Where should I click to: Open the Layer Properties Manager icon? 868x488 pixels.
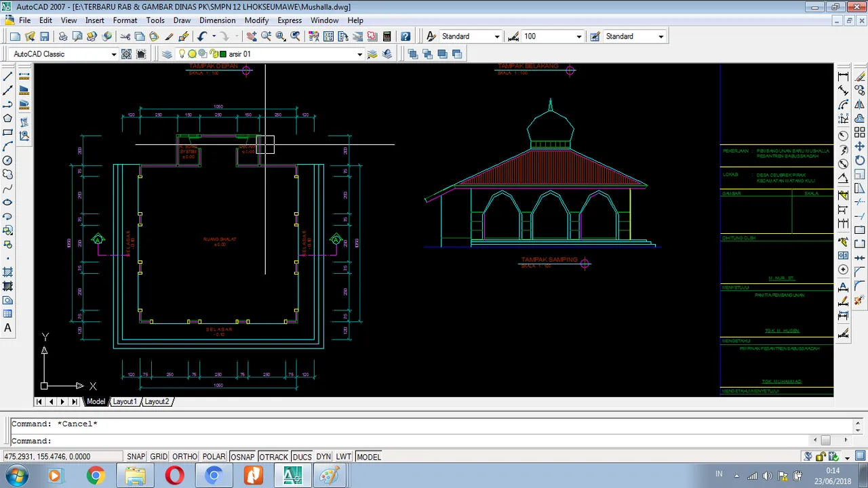(167, 54)
